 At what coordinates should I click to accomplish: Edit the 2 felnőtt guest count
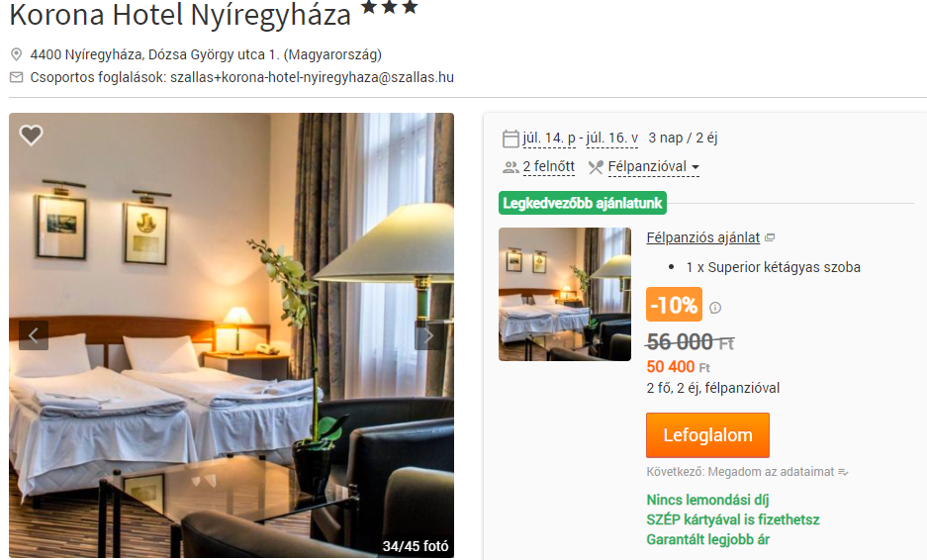point(549,167)
